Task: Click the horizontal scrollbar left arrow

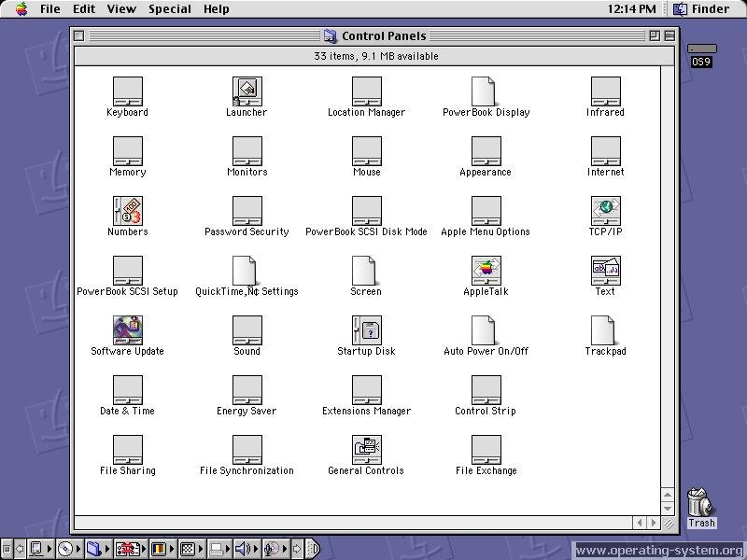Action: [x=640, y=523]
